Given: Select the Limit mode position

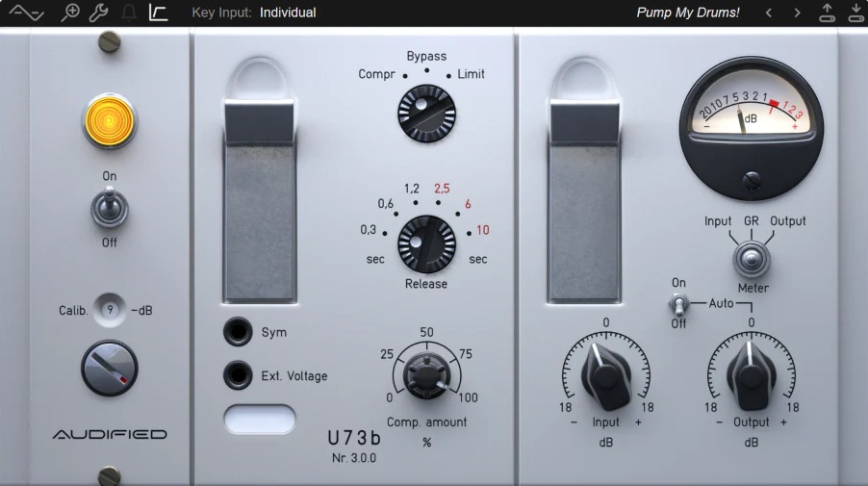Looking at the screenshot, I should pos(470,74).
